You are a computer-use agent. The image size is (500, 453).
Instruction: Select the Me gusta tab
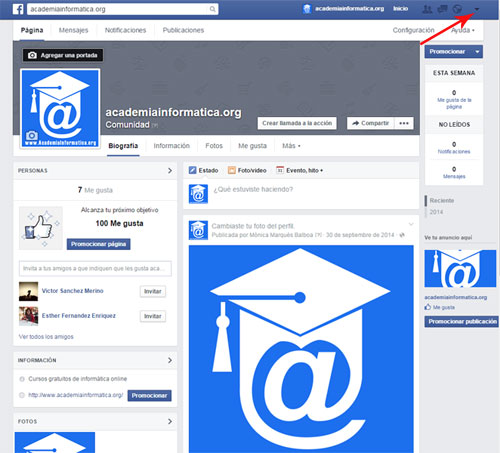click(252, 146)
